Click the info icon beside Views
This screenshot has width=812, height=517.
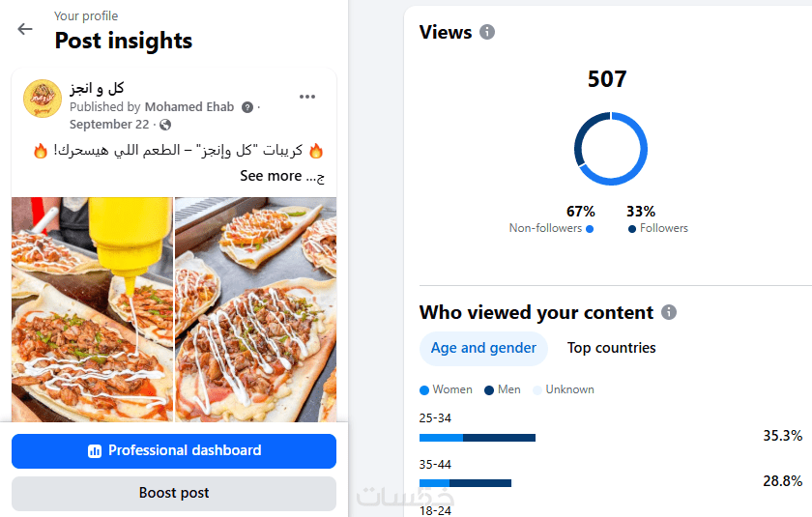pyautogui.click(x=487, y=32)
